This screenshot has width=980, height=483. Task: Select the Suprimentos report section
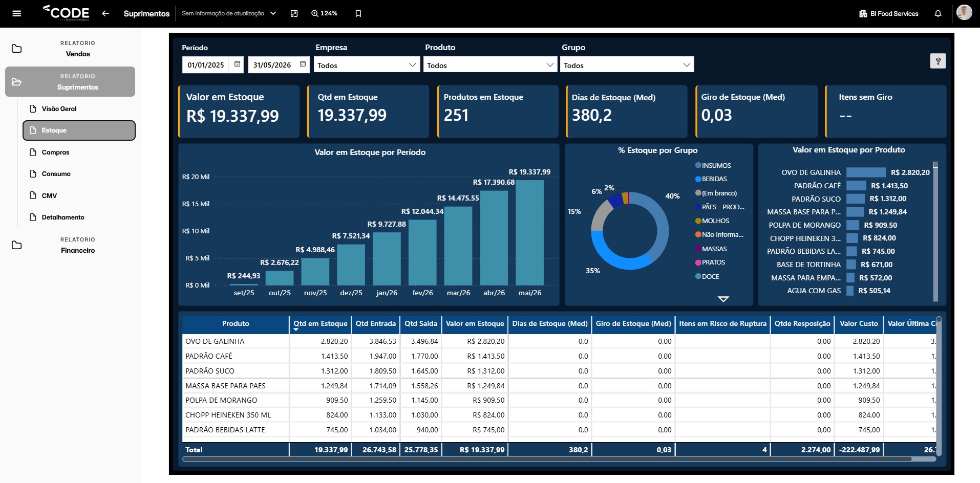click(x=70, y=82)
